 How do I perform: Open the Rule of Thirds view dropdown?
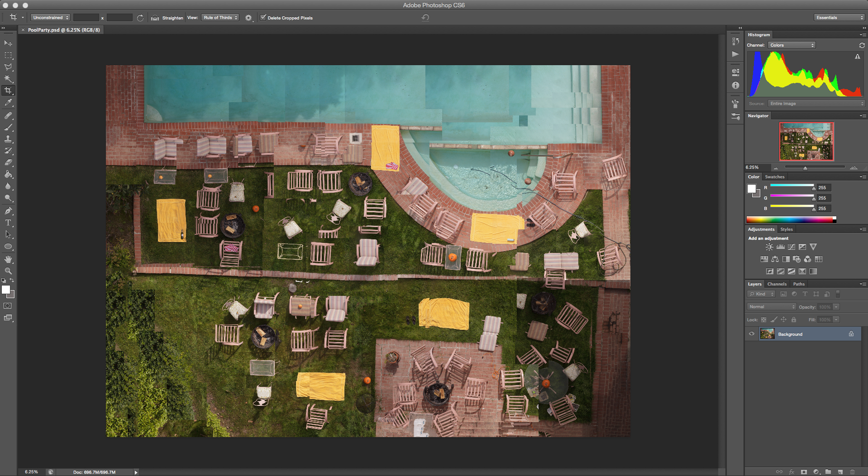point(220,18)
